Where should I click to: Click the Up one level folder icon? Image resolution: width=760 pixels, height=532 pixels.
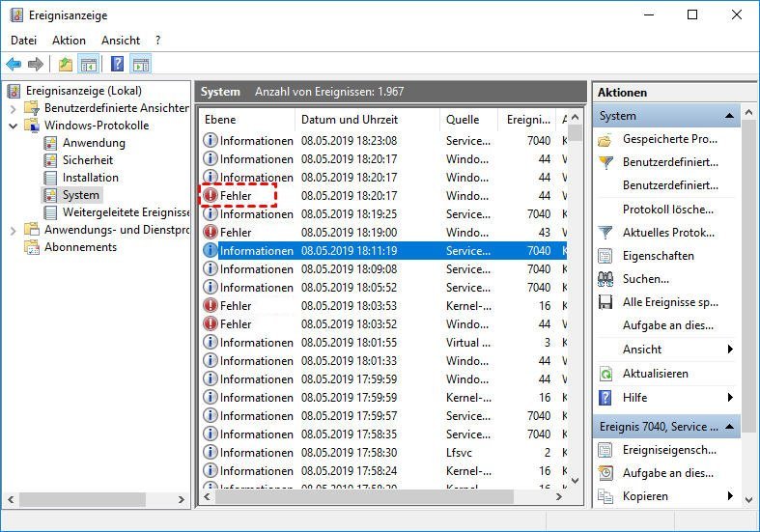pos(65,64)
